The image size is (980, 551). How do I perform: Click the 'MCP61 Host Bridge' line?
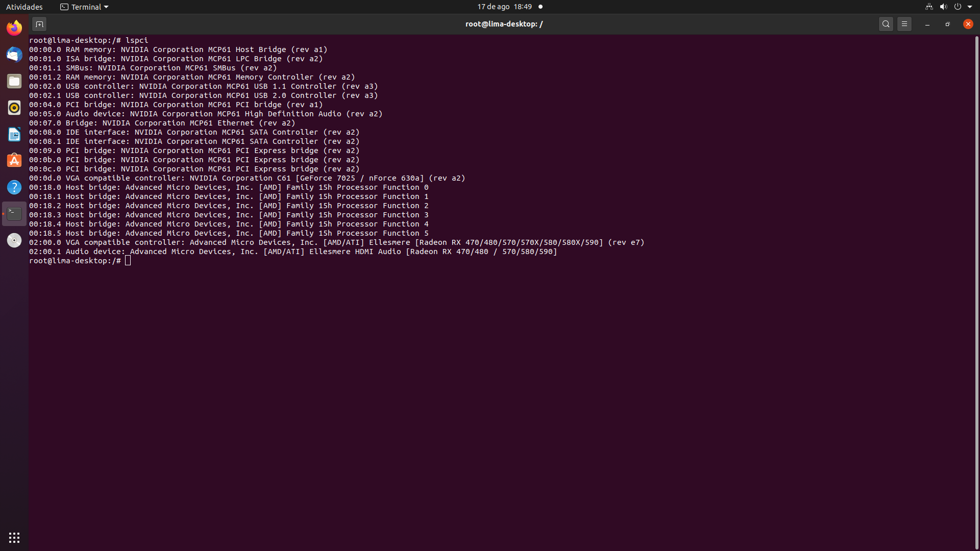[178, 49]
